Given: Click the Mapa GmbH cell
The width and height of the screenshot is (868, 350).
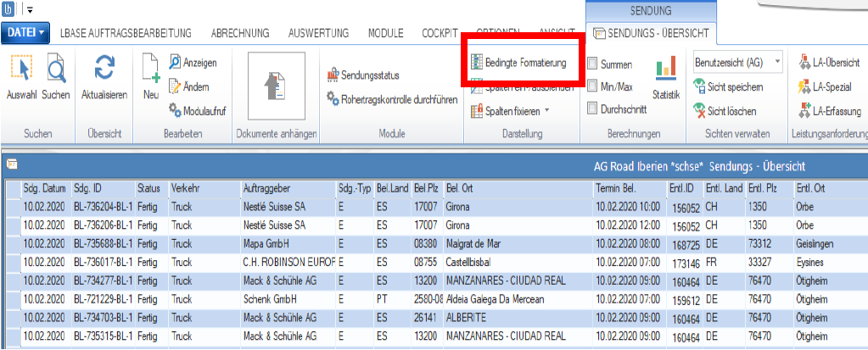Looking at the screenshot, I should coord(288,244).
